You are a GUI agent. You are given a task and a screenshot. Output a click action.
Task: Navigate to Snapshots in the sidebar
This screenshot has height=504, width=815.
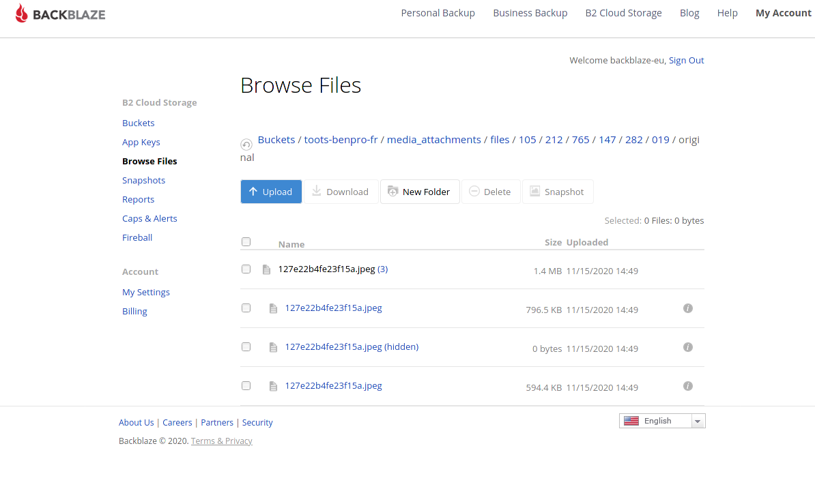(143, 180)
